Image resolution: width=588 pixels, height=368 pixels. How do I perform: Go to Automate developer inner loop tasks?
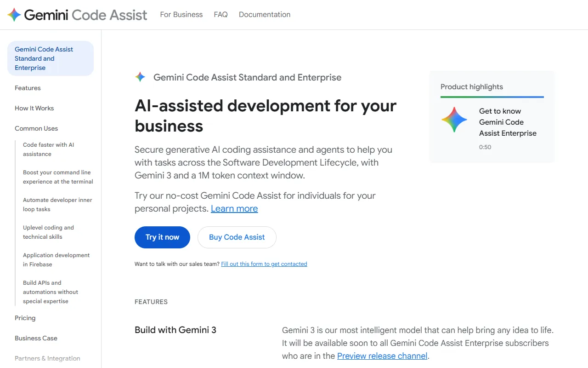tap(57, 205)
